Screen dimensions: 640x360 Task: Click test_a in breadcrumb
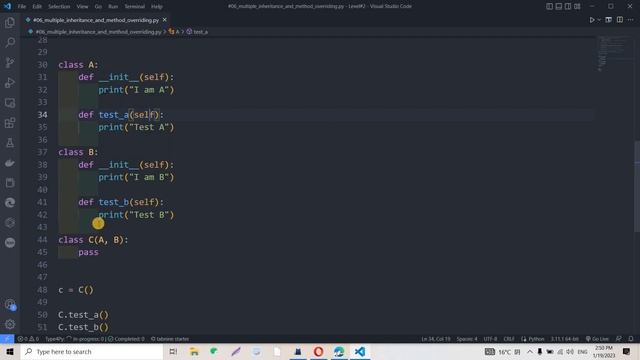[x=198, y=31]
